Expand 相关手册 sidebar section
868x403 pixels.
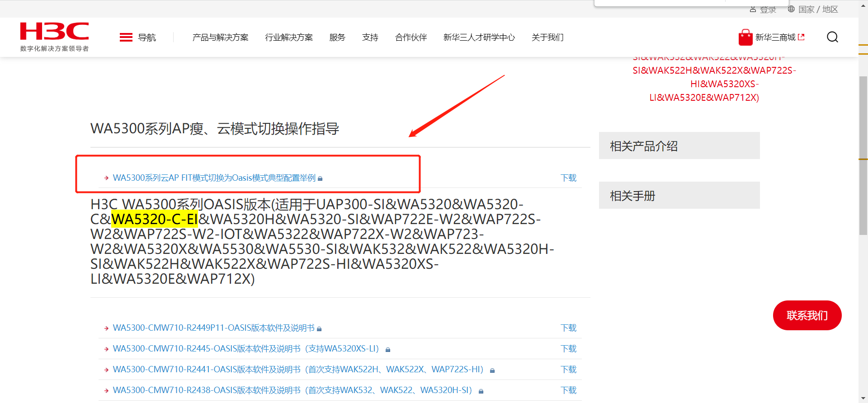(679, 195)
